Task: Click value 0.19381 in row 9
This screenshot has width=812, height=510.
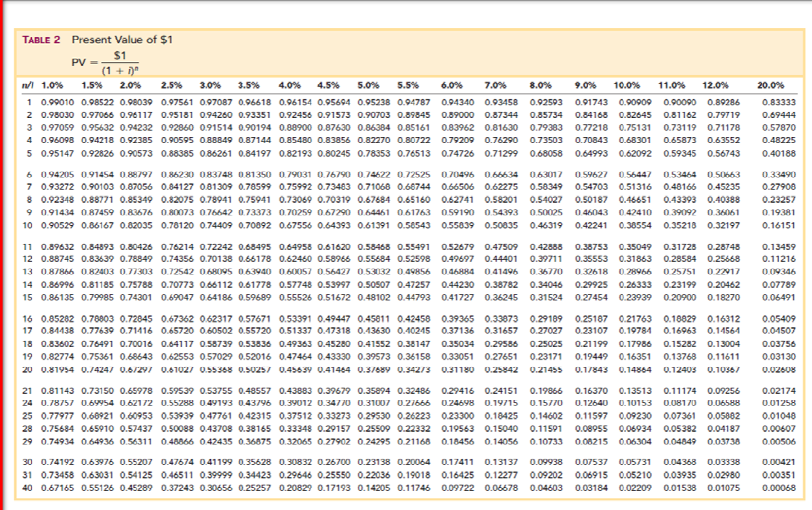Action: click(x=779, y=212)
